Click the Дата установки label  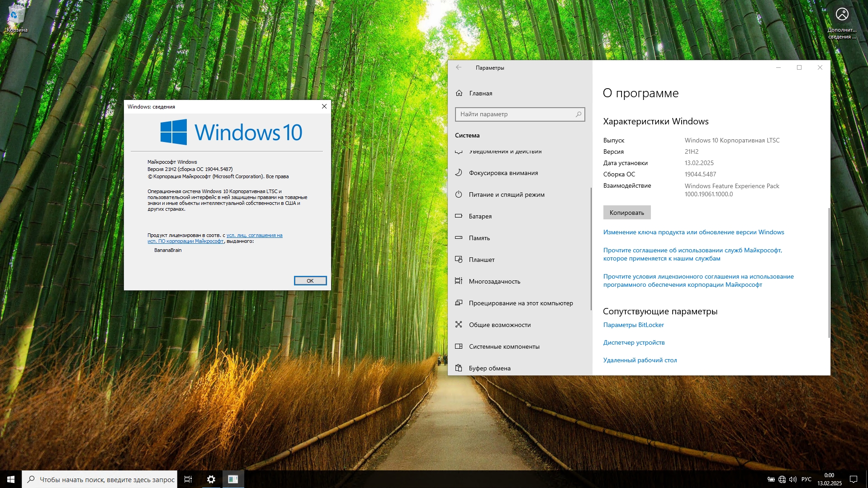tap(626, 163)
